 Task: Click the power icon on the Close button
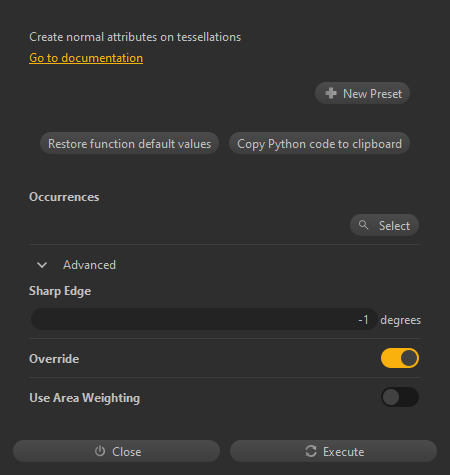100,451
